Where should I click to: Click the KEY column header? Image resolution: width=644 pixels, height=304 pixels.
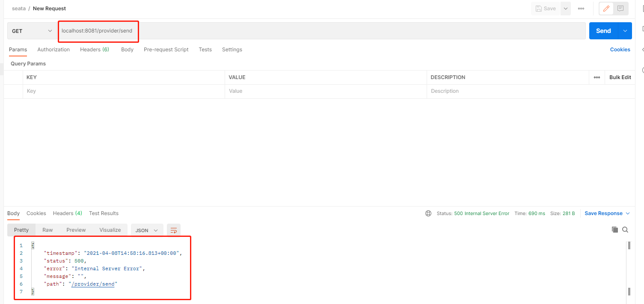[x=32, y=77]
